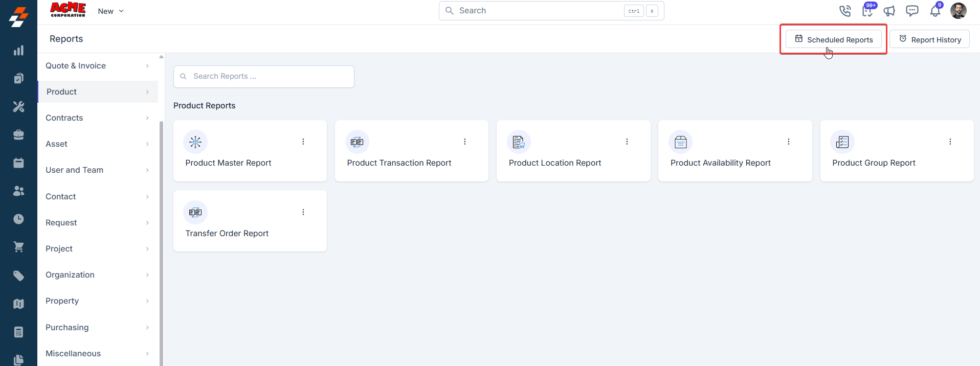Open the New dropdown menu

110,11
